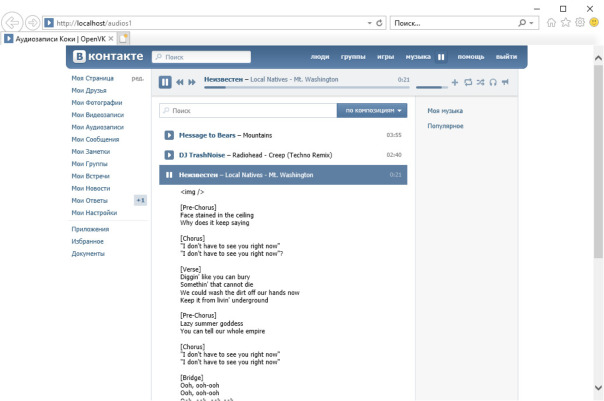Skip to the next track
Screen dimensions: 604x401
coord(192,82)
